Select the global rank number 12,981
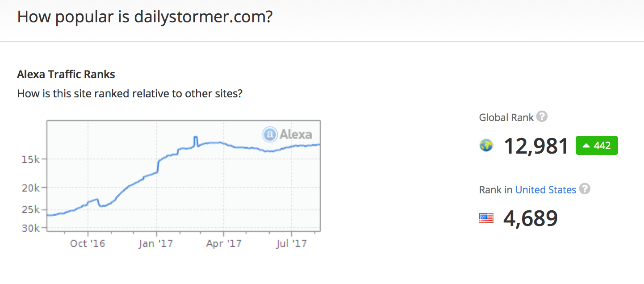644x284 pixels. click(x=536, y=146)
